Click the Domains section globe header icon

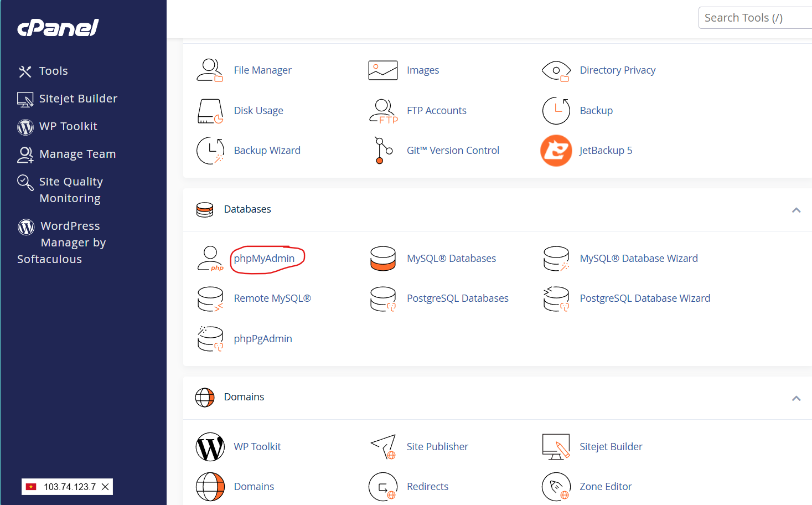click(205, 398)
